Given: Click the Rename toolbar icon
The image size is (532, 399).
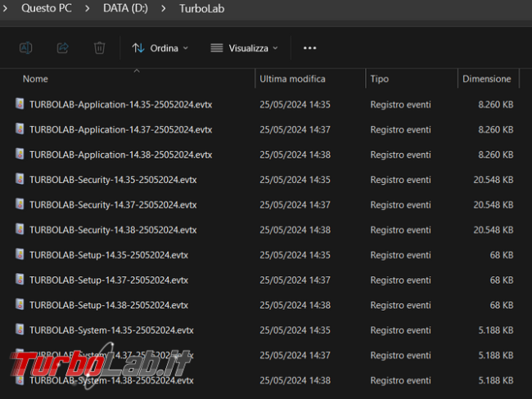Looking at the screenshot, I should point(26,47).
